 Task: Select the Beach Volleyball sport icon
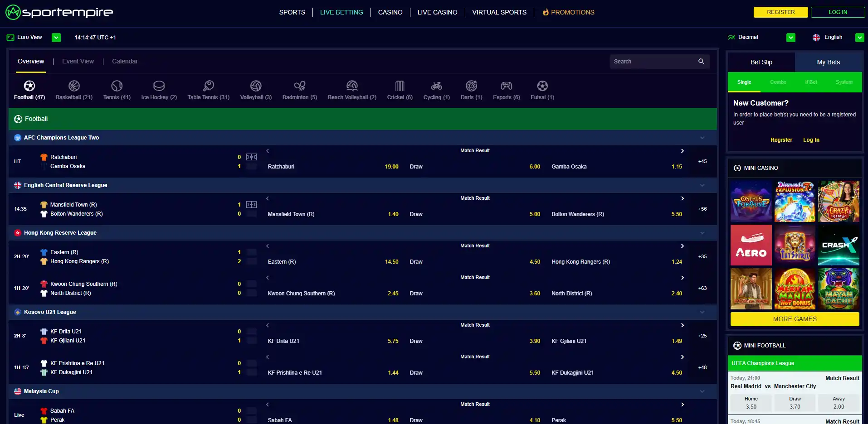pos(352,86)
